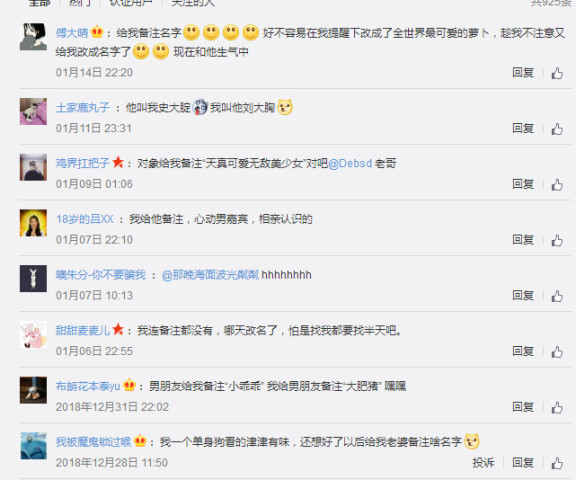Reply to the 01月11日 23:31 comment
The height and width of the screenshot is (480, 576).
[x=523, y=129]
